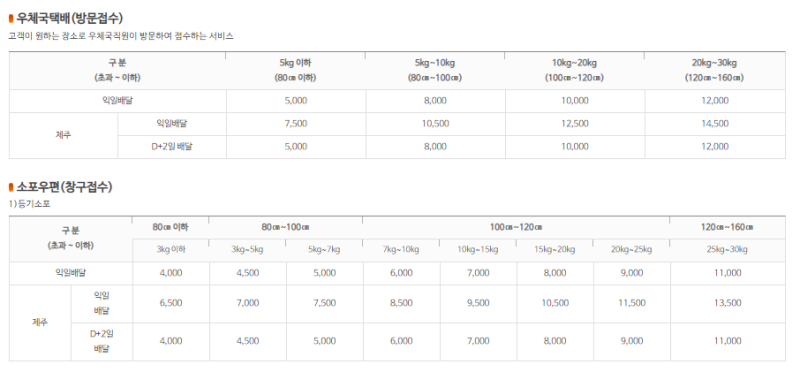The width and height of the screenshot is (800, 372).
Task: Click the 20kg~30kg column header
Action: tap(714, 70)
